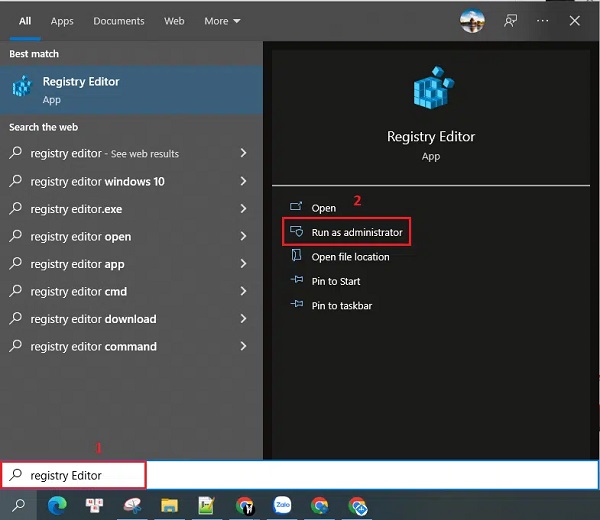Image resolution: width=600 pixels, height=520 pixels.
Task: Expand arrow for 'registry editor windows 10'
Action: [243, 181]
